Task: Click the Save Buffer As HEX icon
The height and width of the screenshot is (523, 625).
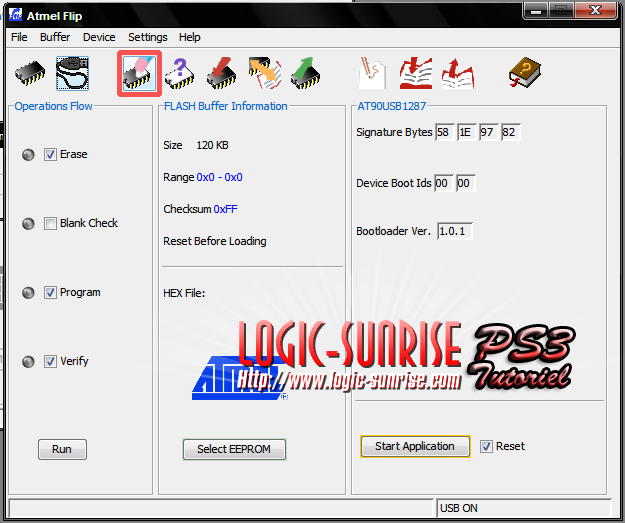Action: (458, 73)
